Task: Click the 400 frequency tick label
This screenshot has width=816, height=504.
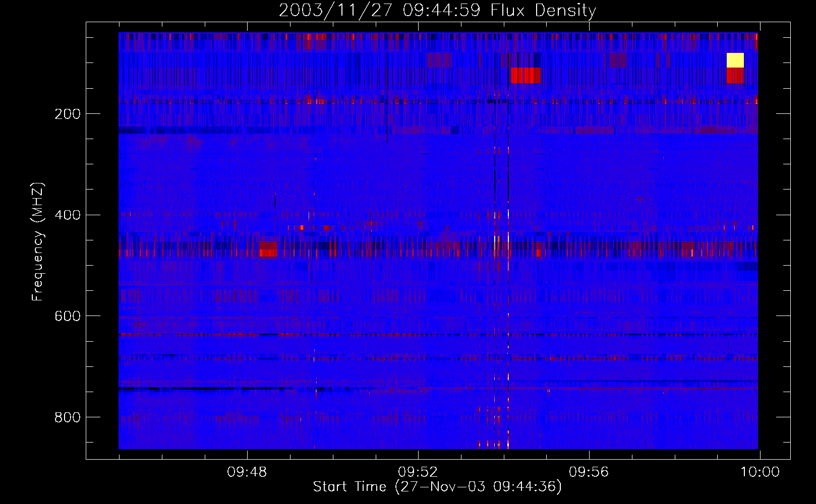Action: coord(68,215)
